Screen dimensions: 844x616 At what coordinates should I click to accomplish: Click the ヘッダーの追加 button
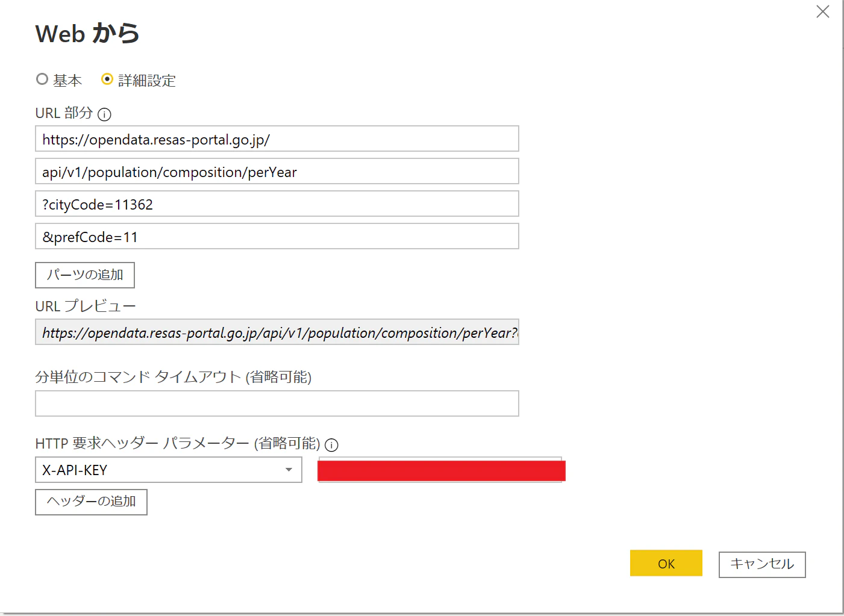(x=91, y=502)
